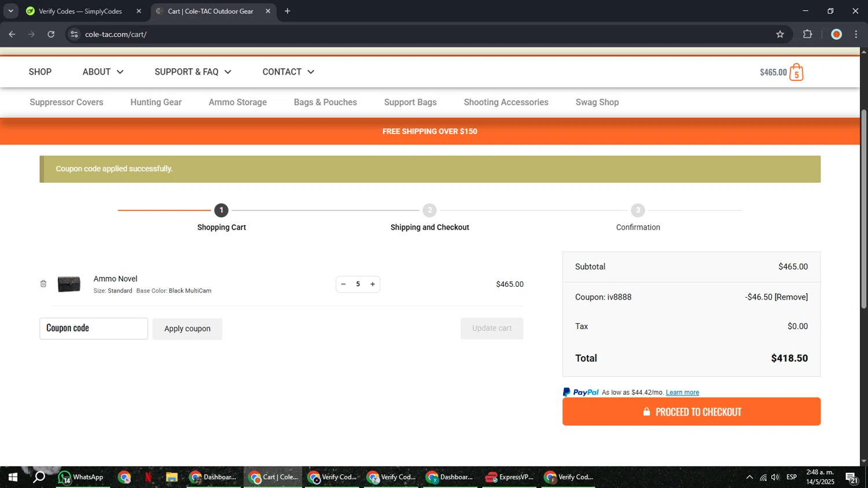
Task: Close the Cart Cole-TAC tab
Action: point(268,11)
